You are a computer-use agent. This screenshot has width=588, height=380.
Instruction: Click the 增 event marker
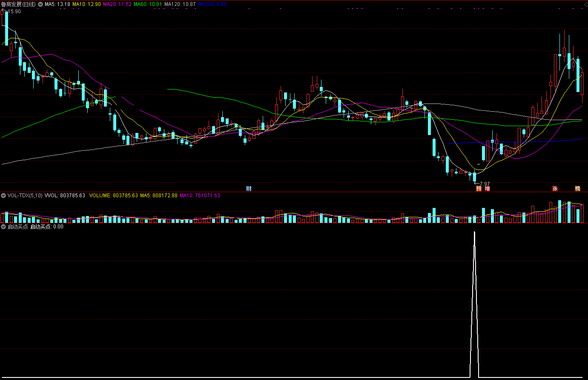487,188
